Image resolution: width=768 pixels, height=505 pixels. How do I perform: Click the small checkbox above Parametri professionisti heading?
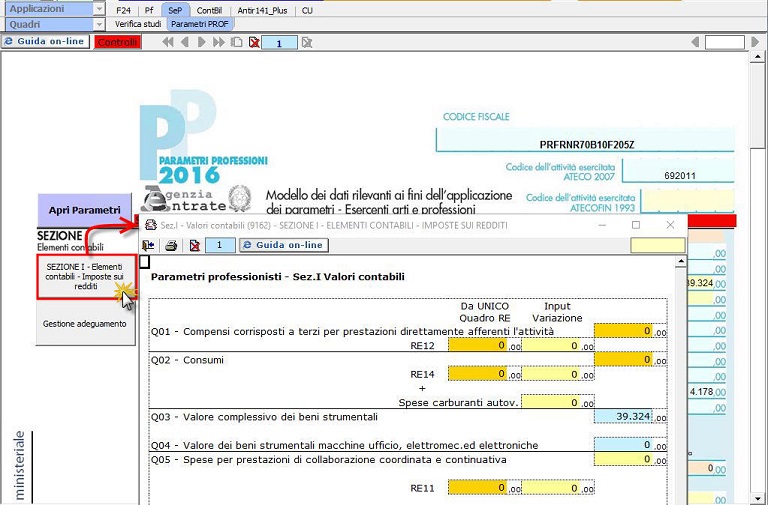pyautogui.click(x=144, y=262)
